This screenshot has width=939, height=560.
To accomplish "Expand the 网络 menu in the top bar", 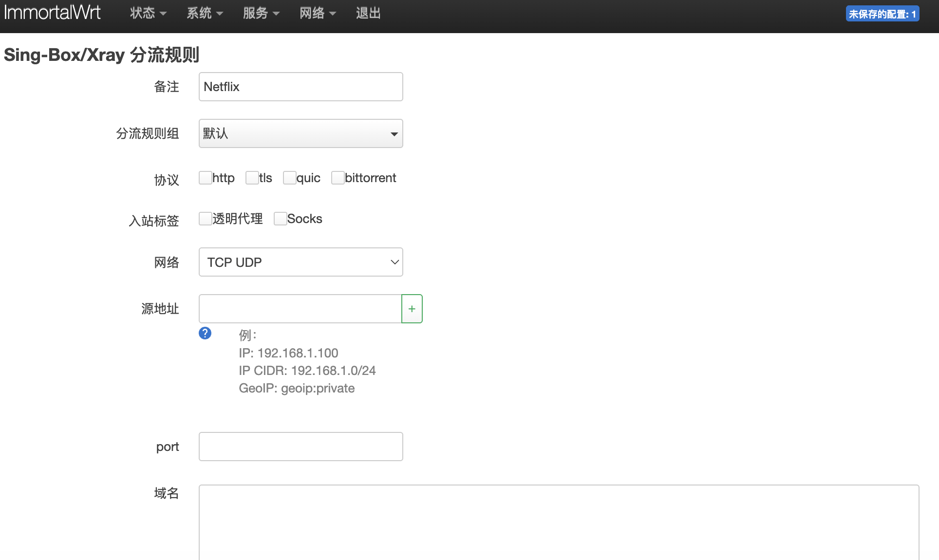I will coord(318,14).
